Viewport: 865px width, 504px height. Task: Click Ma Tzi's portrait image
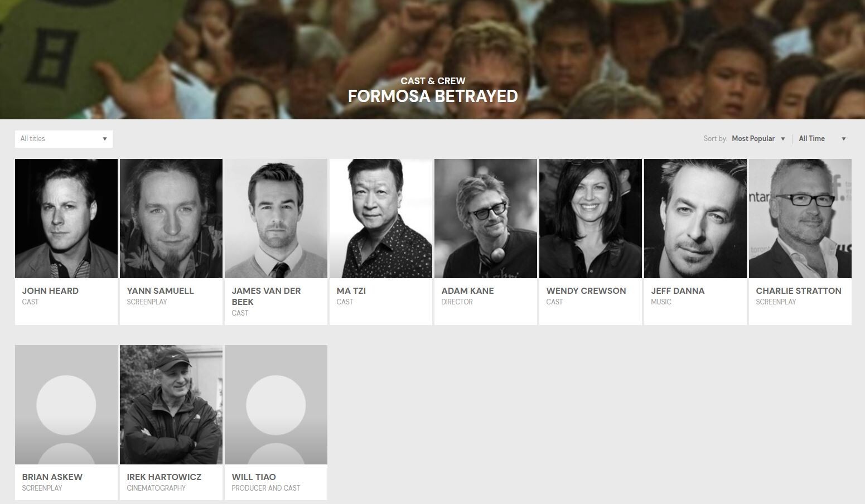381,219
